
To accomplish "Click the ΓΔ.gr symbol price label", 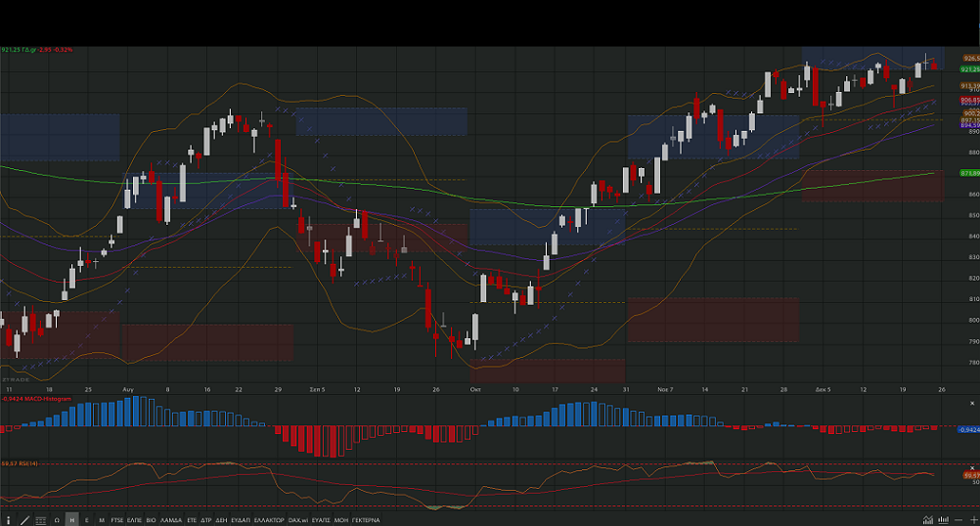I will pyautogui.click(x=37, y=49).
